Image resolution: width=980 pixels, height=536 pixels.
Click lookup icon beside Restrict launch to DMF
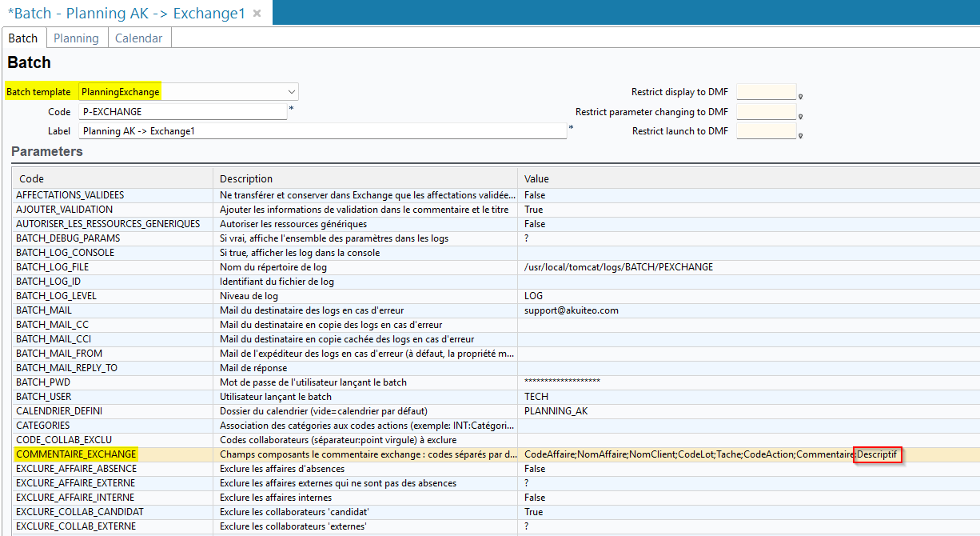(801, 136)
